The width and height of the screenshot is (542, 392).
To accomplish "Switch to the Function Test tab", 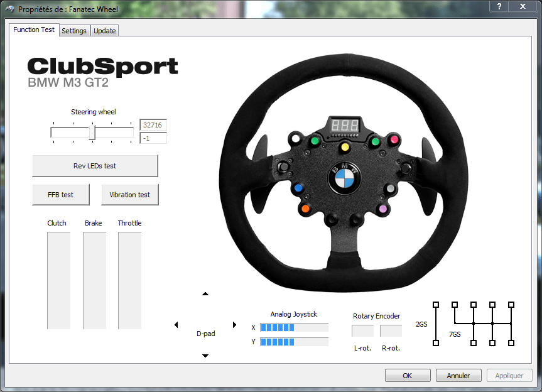I will tap(34, 30).
